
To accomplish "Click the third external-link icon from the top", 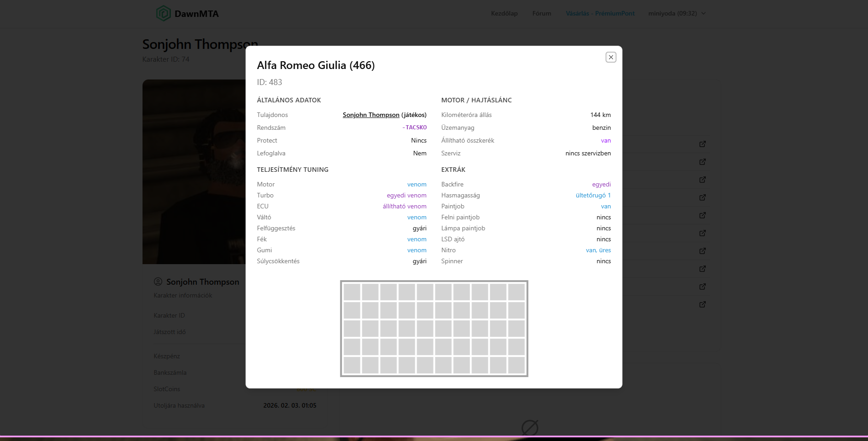I will tap(703, 180).
